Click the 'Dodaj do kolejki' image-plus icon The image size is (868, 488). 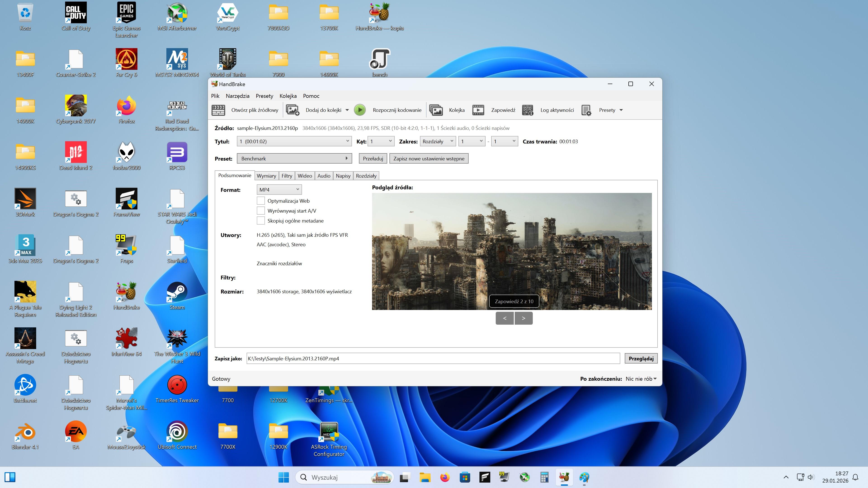click(x=292, y=110)
